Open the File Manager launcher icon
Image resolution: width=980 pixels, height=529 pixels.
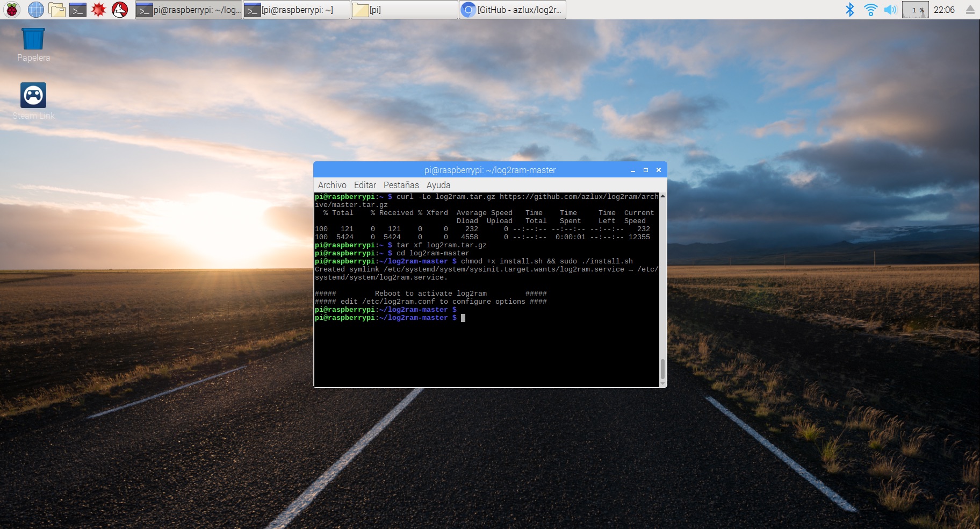pos(57,10)
